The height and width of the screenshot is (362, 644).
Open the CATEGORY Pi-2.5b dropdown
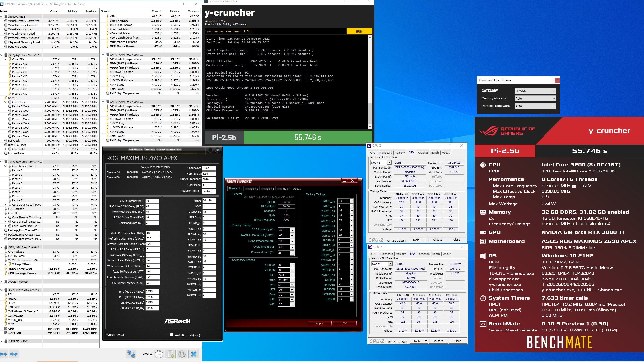pos(535,91)
